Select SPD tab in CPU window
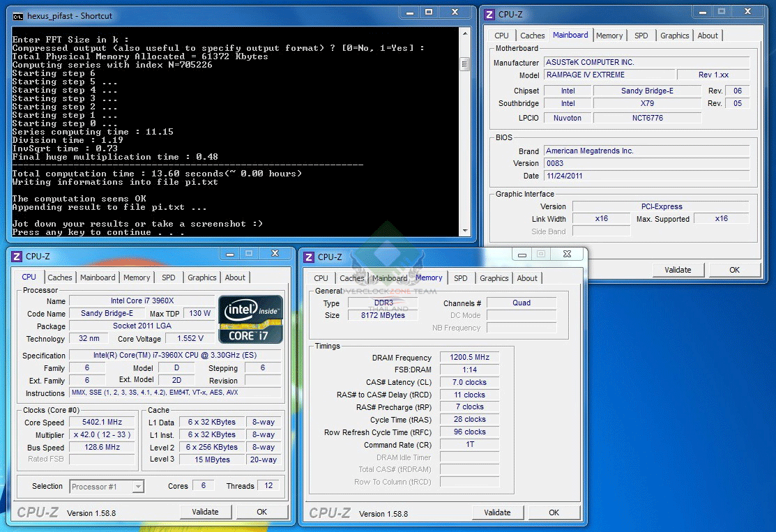 pyautogui.click(x=168, y=278)
